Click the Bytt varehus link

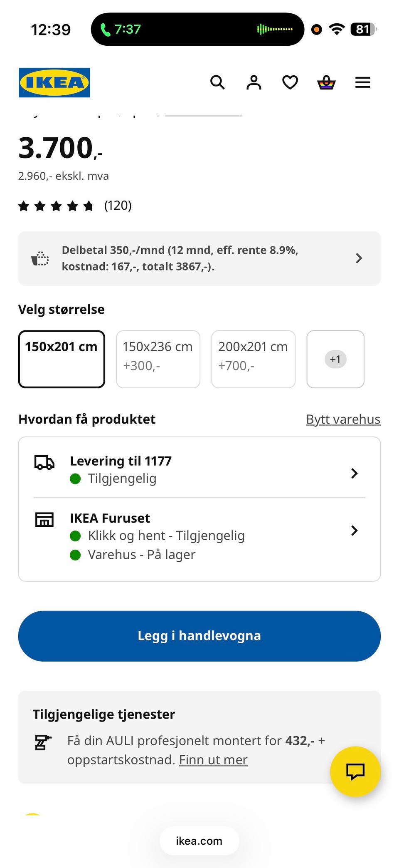point(343,419)
